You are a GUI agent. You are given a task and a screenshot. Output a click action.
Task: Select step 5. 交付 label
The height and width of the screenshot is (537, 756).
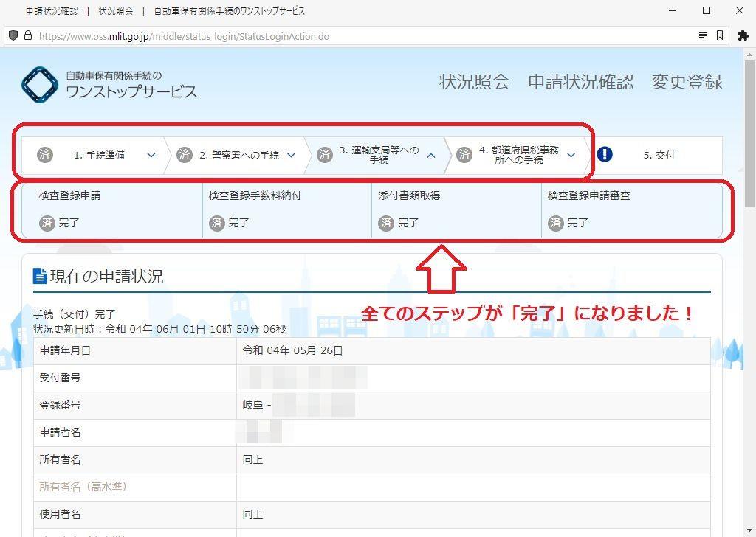click(659, 155)
